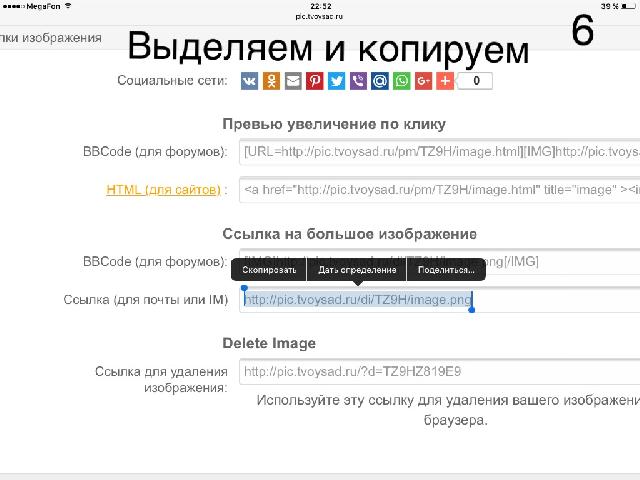Open the HTML (для сайтов) link

pyautogui.click(x=163, y=190)
